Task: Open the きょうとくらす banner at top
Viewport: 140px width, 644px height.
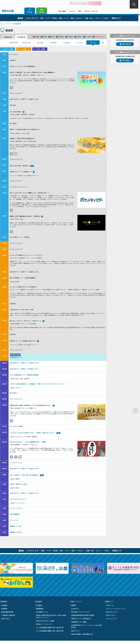Action: coord(85,3)
